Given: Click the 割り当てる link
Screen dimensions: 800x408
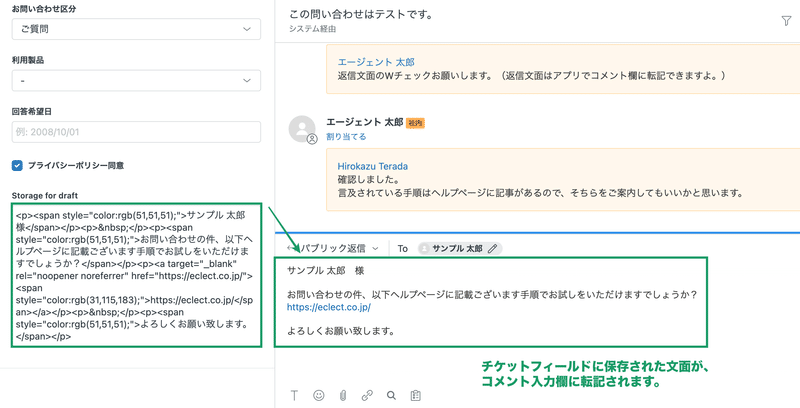Looking at the screenshot, I should point(346,137).
